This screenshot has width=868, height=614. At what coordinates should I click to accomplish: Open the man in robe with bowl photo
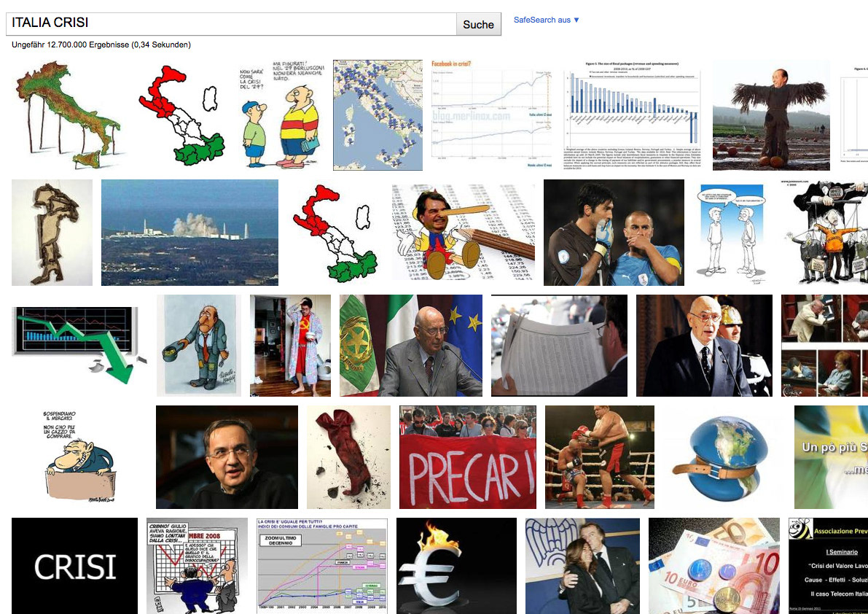point(290,346)
